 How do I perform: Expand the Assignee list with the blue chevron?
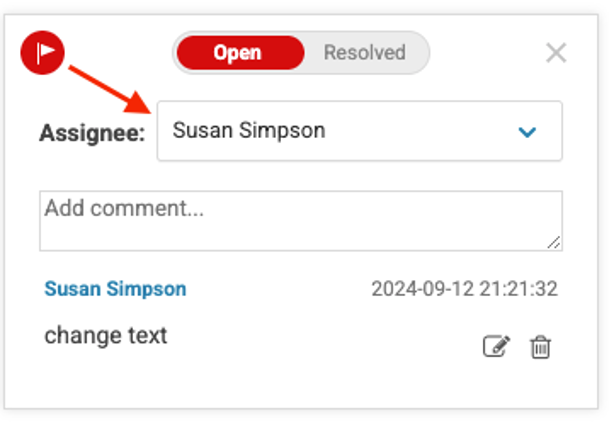(x=527, y=132)
